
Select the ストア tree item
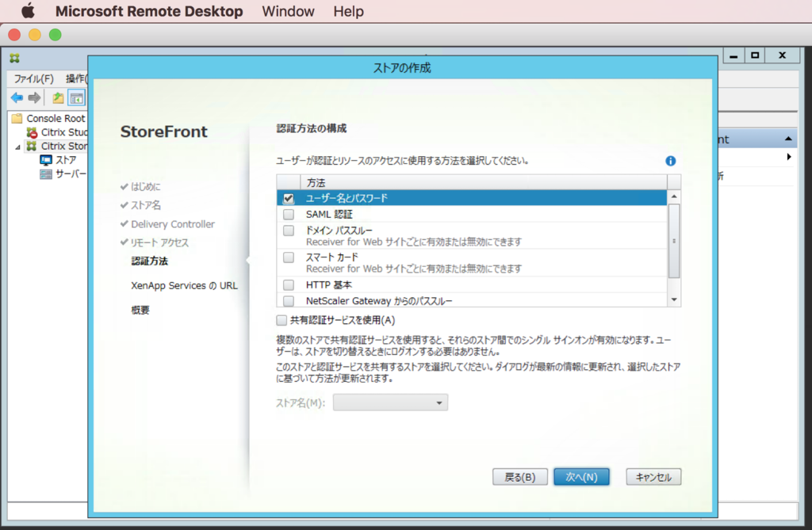58,160
